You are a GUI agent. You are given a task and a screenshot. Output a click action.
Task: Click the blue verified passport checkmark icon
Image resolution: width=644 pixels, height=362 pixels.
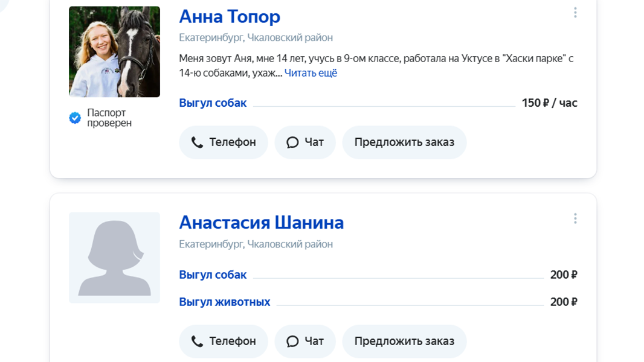click(x=75, y=118)
